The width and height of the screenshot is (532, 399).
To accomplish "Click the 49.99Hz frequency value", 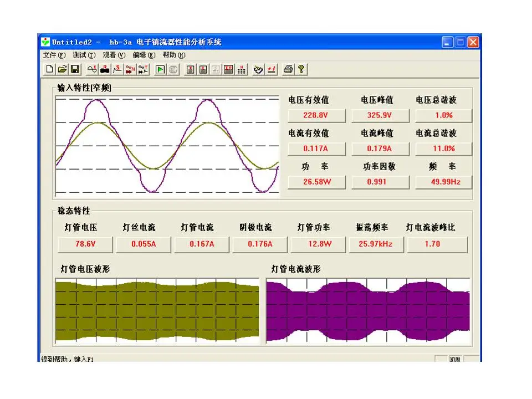I will (444, 182).
